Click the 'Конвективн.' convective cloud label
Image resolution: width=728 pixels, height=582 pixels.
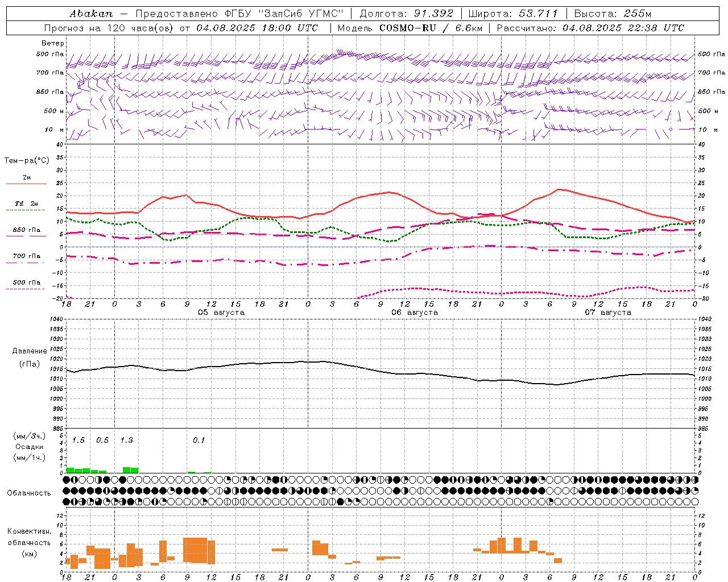click(29, 531)
